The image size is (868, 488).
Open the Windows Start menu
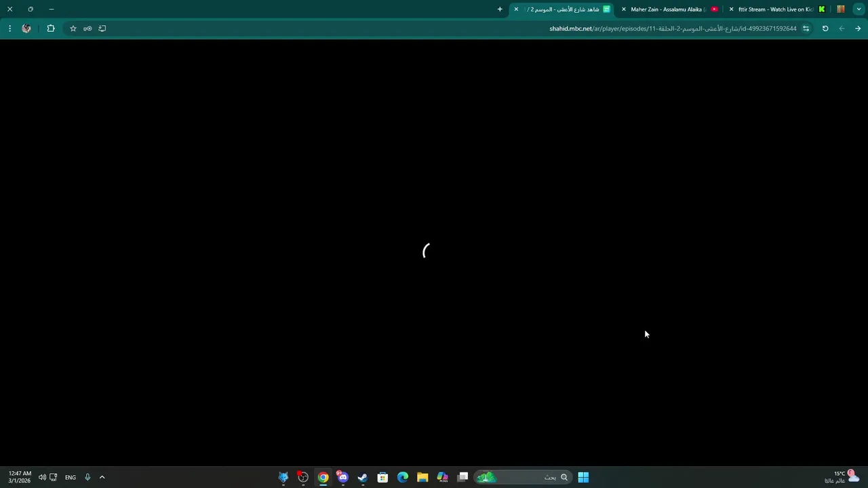pyautogui.click(x=583, y=477)
